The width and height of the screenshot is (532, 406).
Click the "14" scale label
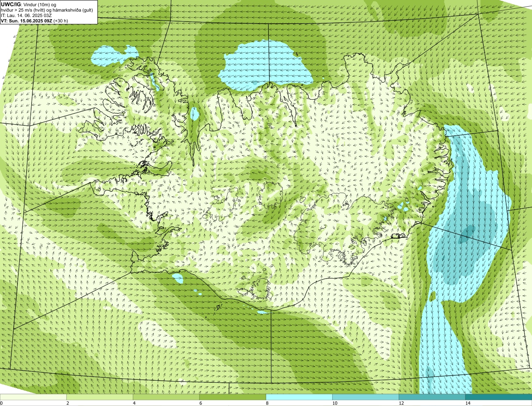(467, 403)
